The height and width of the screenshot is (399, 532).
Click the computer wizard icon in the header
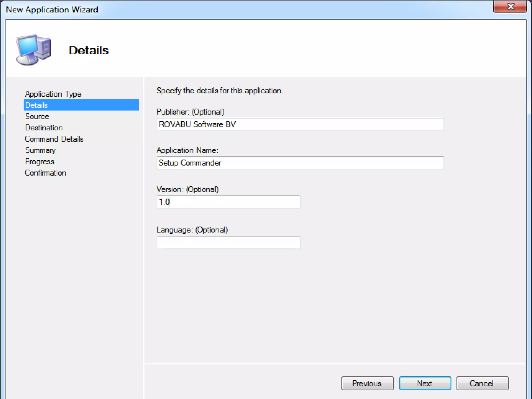click(x=34, y=49)
